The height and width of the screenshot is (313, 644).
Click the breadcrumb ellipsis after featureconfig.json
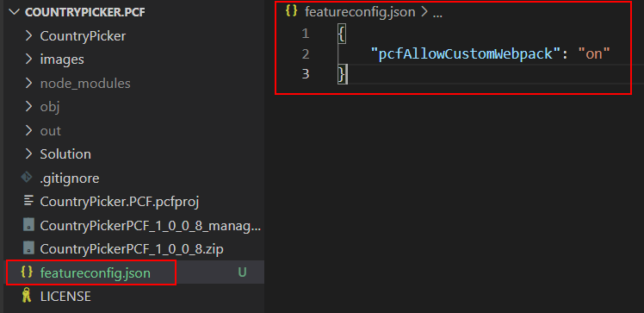click(437, 13)
